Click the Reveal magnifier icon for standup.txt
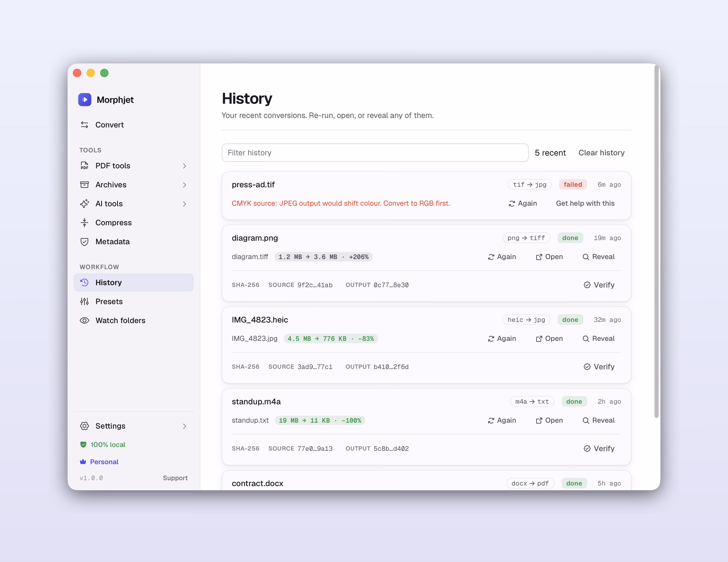The height and width of the screenshot is (562, 728). (x=586, y=421)
